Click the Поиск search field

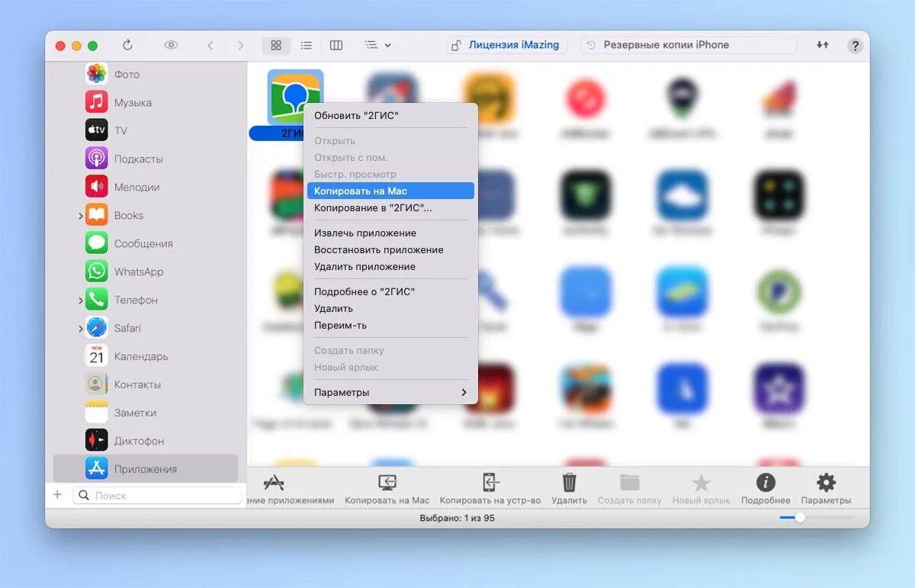pos(157,495)
